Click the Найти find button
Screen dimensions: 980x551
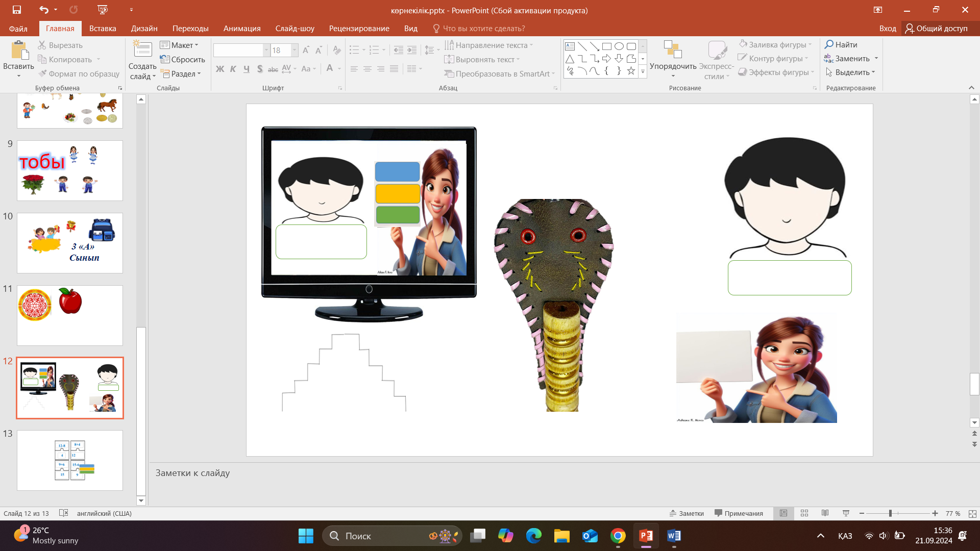click(x=841, y=45)
